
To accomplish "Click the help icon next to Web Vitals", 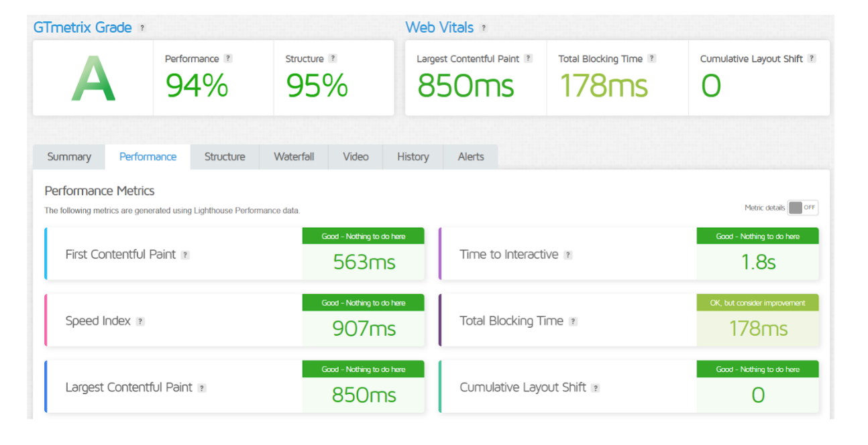I will pyautogui.click(x=484, y=28).
